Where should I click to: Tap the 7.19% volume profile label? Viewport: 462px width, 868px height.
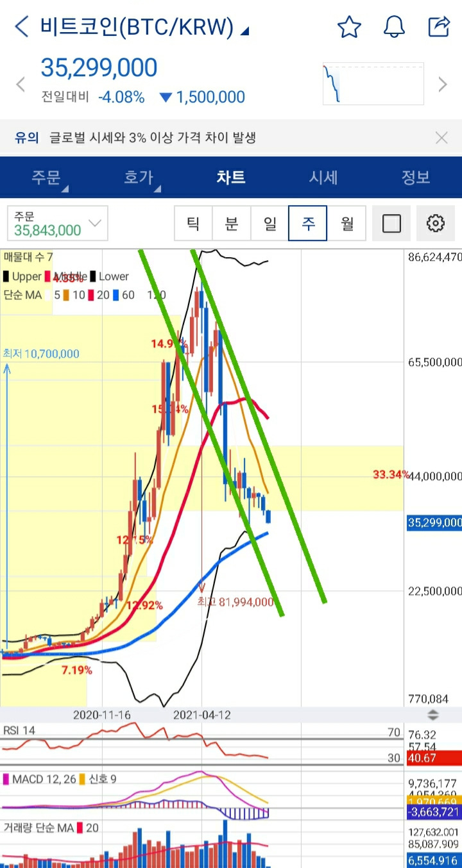77,671
